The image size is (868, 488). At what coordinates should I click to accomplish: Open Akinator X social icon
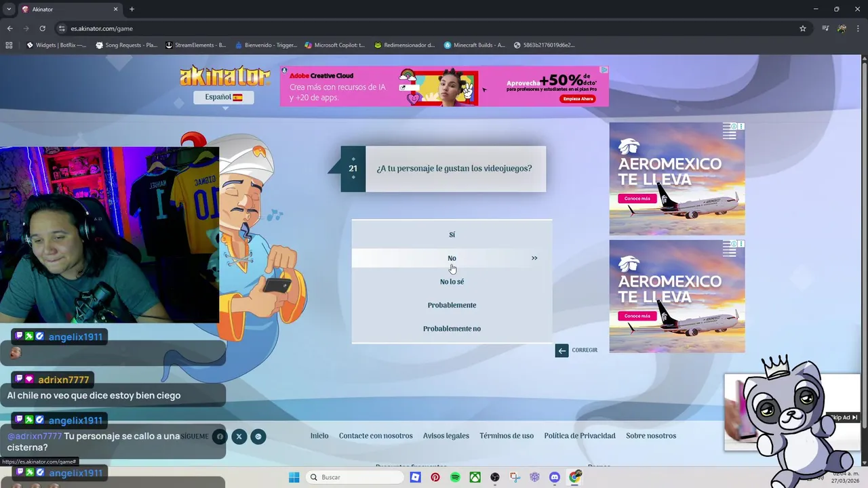pyautogui.click(x=239, y=436)
